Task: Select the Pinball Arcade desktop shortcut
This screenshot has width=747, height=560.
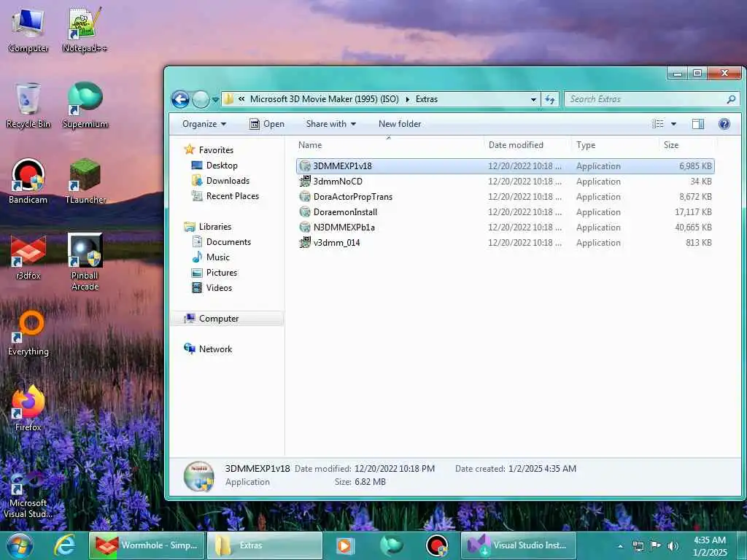Action: 85,262
